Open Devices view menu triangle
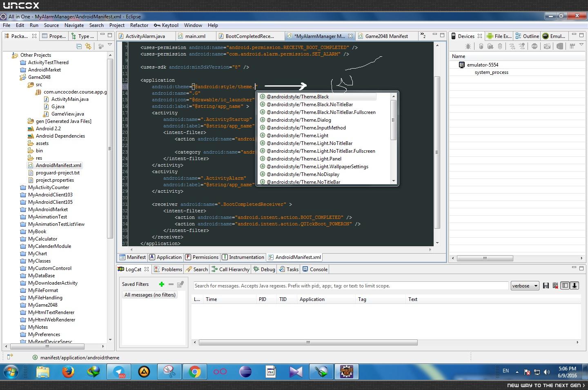Image resolution: width=588 pixels, height=390 pixels. 582,45
